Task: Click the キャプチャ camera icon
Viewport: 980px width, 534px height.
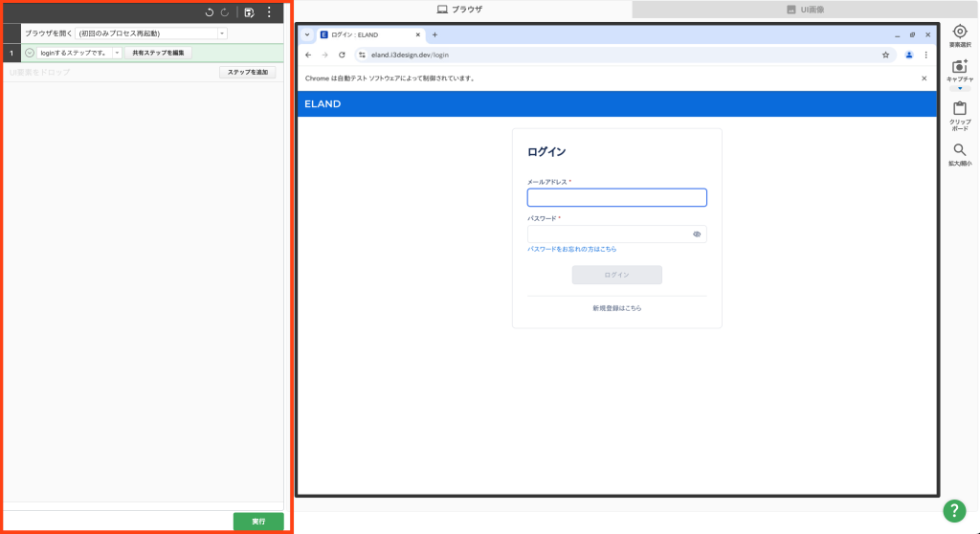Action: (x=960, y=67)
